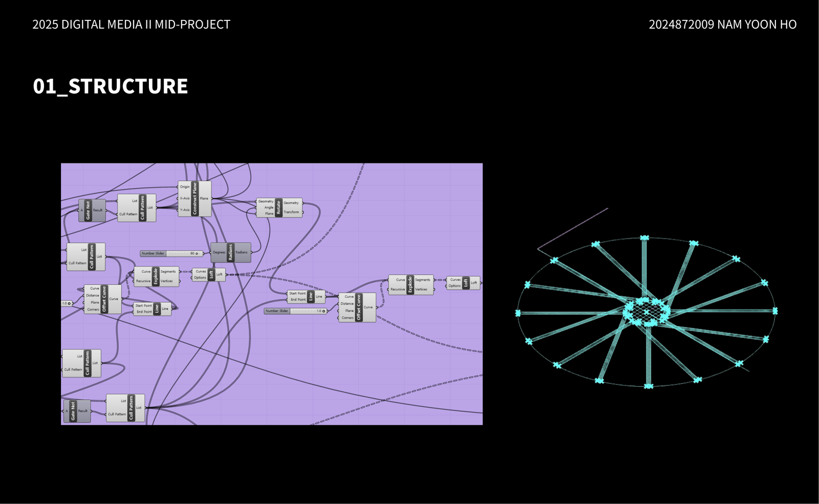Click the Transform output on Rotate
Viewport: 819px width, 504px height.
pyautogui.click(x=291, y=212)
